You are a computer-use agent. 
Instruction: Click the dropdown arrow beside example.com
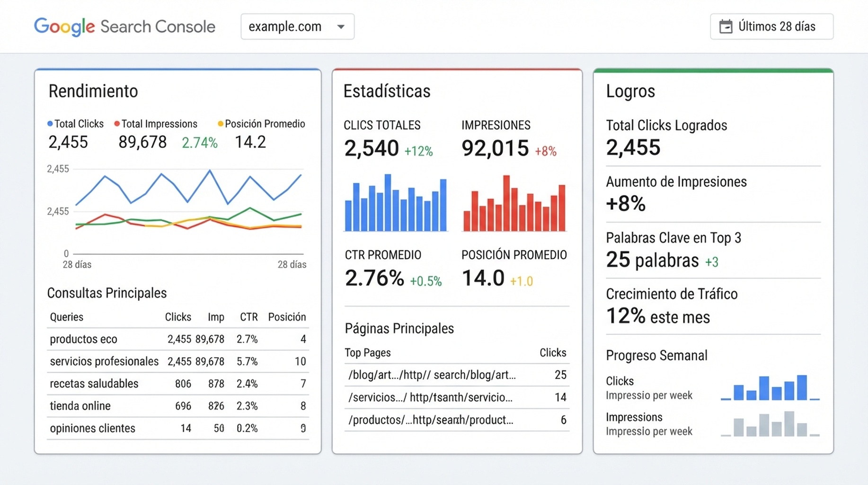click(341, 27)
